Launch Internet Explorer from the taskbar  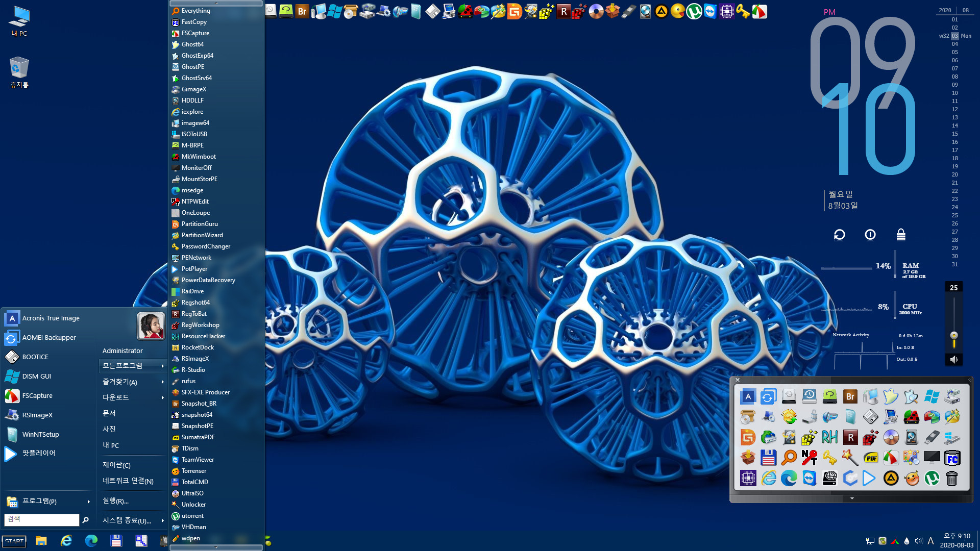tap(66, 541)
